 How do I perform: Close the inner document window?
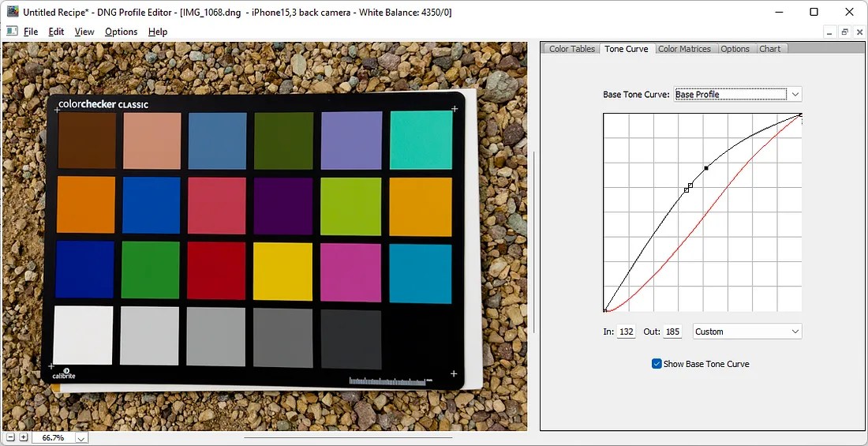pyautogui.click(x=859, y=32)
